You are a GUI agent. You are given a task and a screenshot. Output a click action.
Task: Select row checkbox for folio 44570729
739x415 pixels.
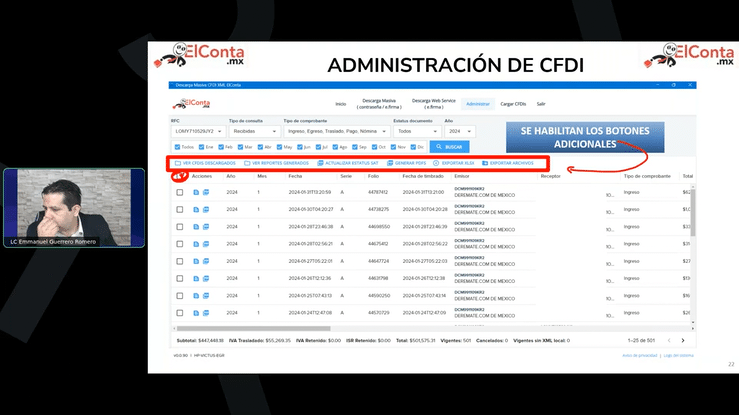pos(180,313)
